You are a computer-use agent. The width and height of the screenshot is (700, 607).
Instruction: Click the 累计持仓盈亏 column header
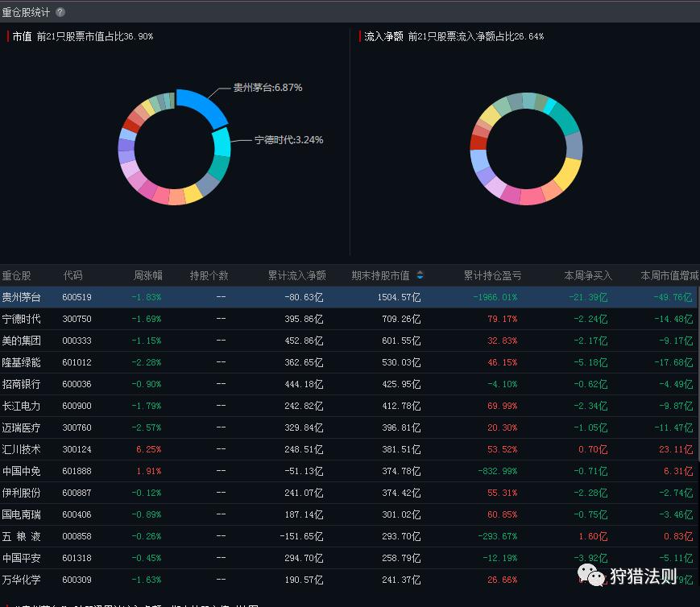click(x=492, y=275)
